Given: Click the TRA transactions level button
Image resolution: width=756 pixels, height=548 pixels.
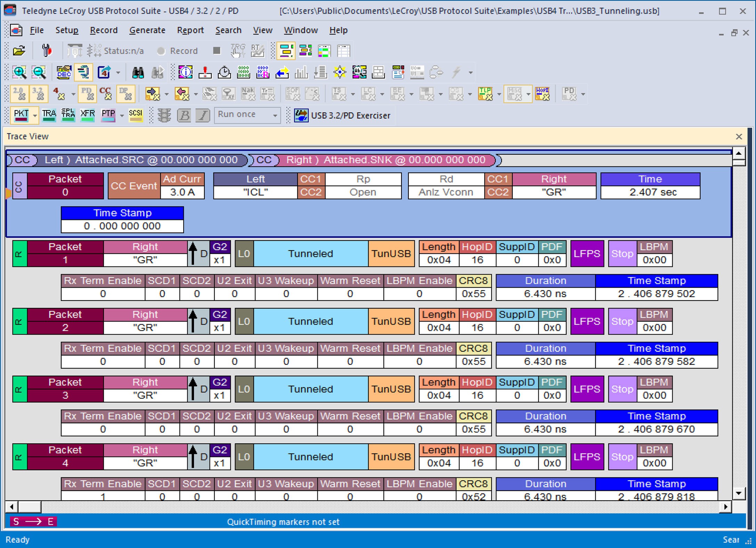Looking at the screenshot, I should [49, 115].
